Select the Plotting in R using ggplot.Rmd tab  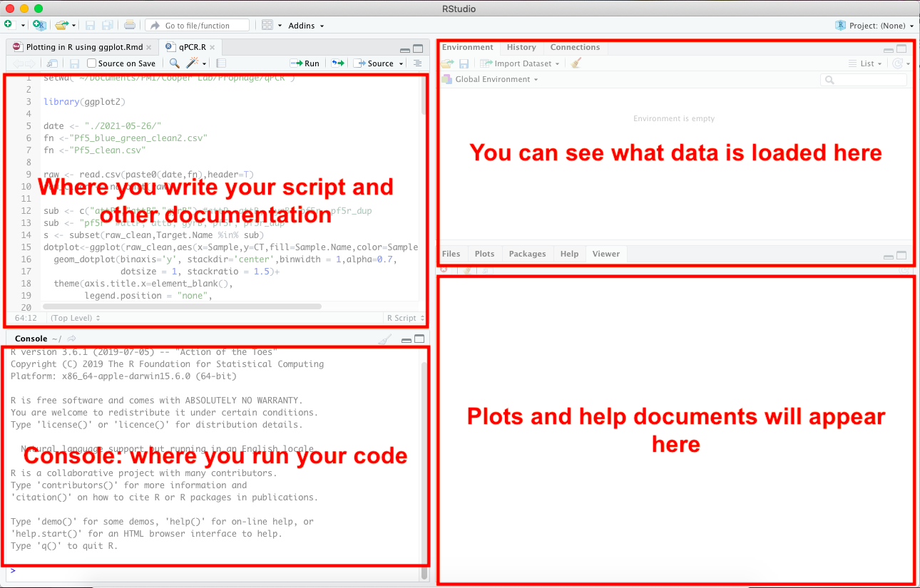pyautogui.click(x=83, y=47)
